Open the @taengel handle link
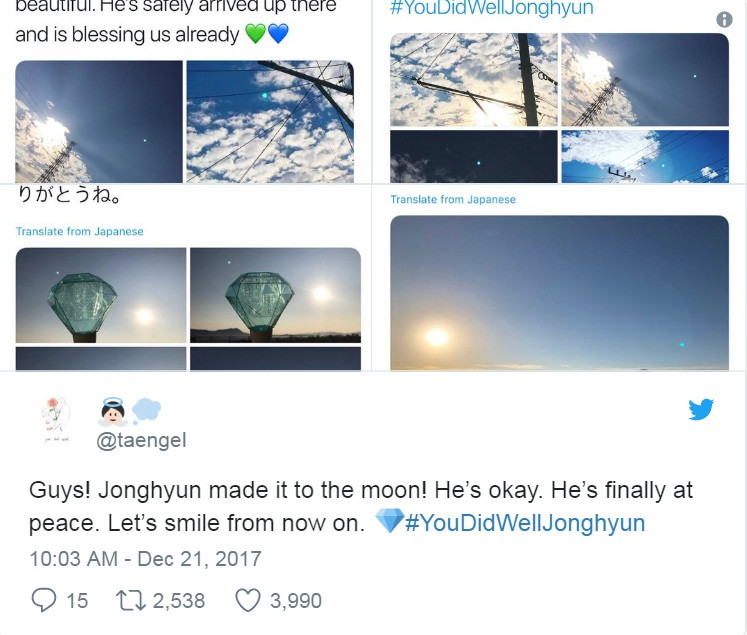This screenshot has width=747, height=635. click(x=141, y=441)
